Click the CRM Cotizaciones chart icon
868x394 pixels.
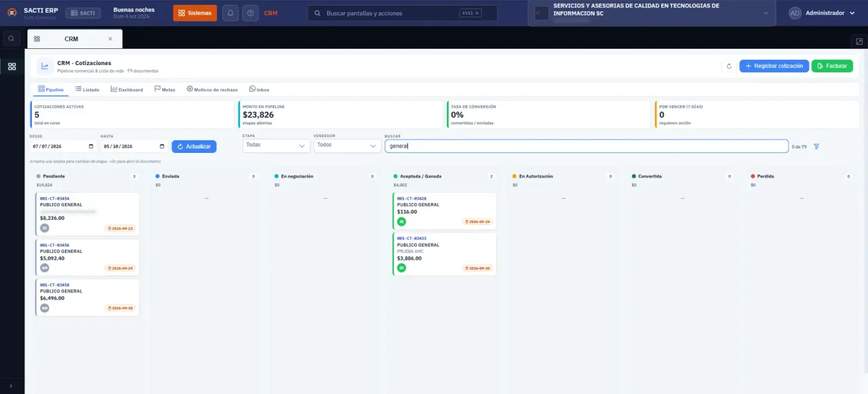(x=45, y=66)
